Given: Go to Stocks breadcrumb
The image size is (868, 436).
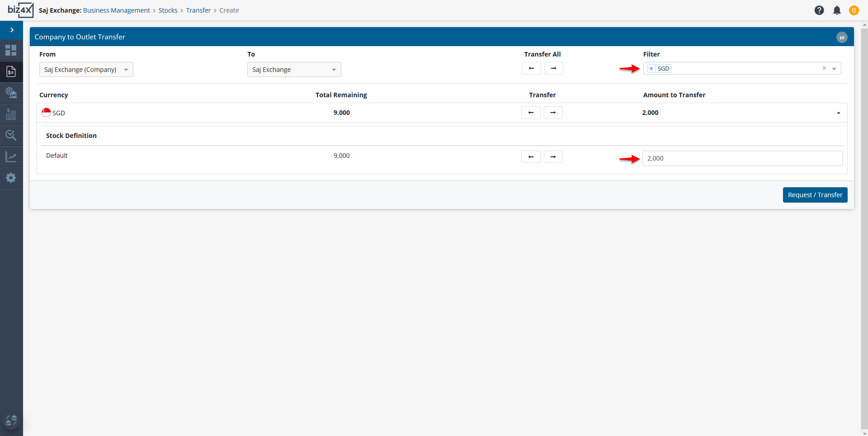Looking at the screenshot, I should pos(168,10).
